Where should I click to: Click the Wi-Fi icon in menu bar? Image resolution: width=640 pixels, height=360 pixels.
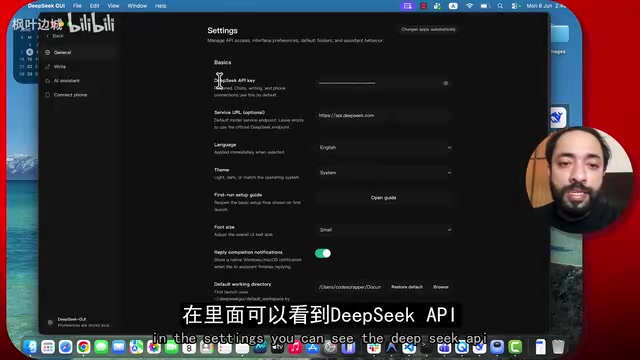click(x=469, y=6)
